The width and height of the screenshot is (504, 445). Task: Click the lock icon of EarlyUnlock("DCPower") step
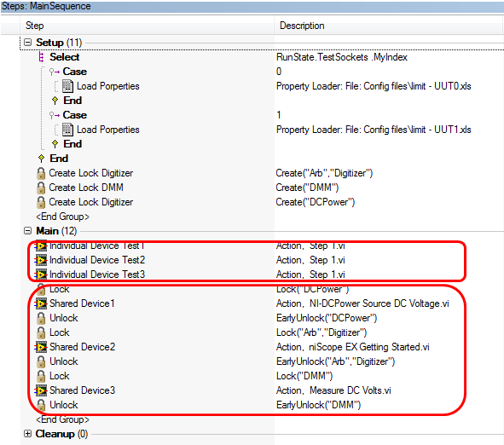pos(41,318)
